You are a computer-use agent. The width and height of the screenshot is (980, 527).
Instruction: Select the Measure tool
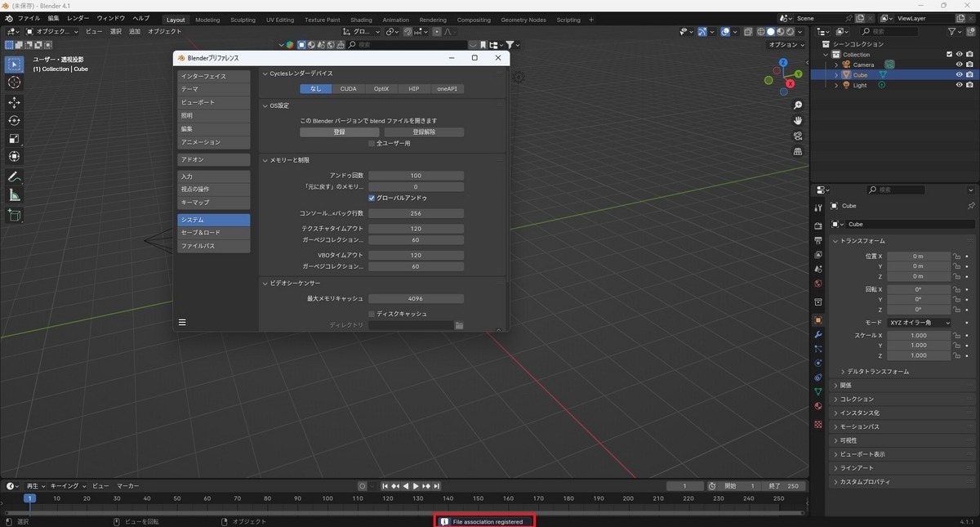click(x=14, y=194)
